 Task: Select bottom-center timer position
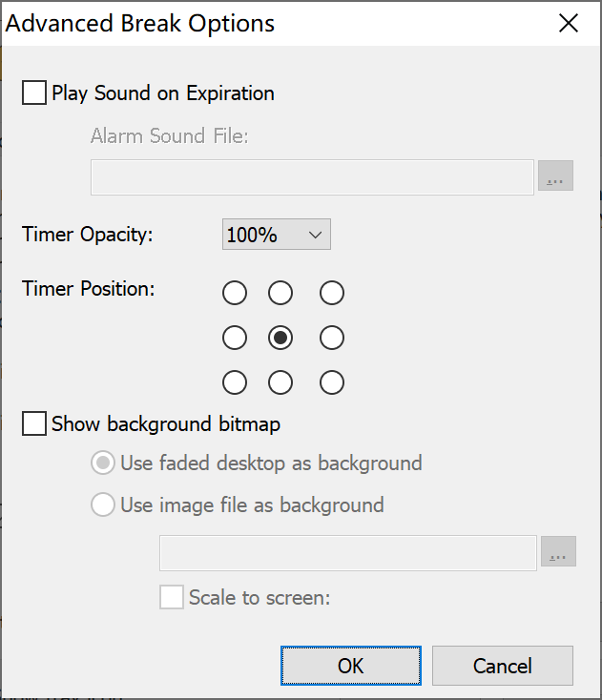pos(280,382)
